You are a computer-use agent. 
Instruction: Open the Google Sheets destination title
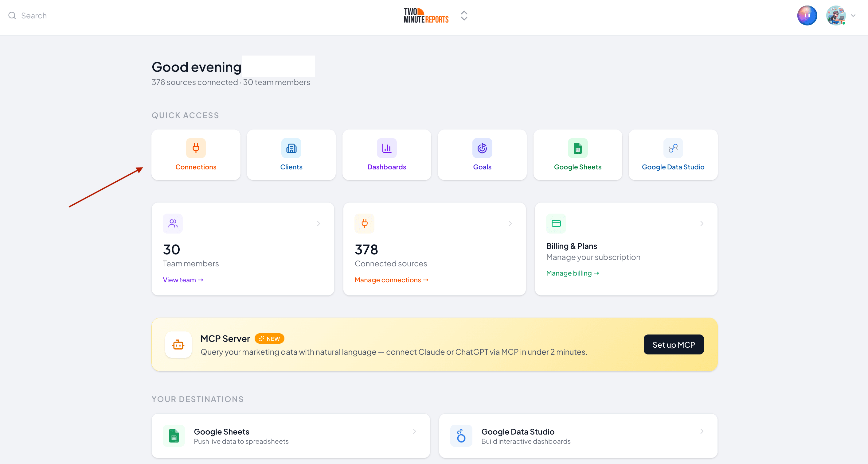tap(222, 432)
